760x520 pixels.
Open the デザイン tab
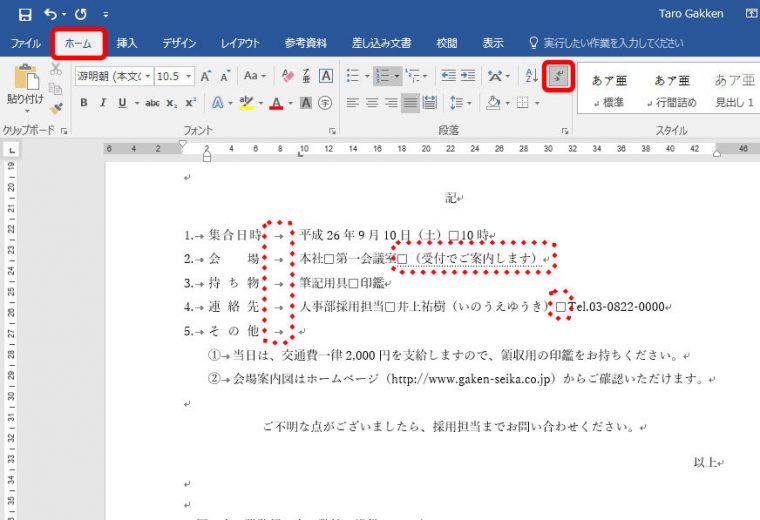179,43
